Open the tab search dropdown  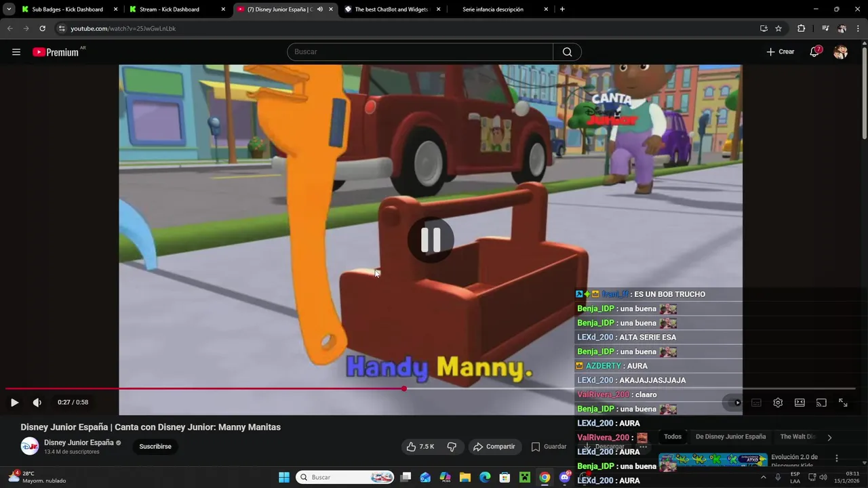(x=9, y=9)
